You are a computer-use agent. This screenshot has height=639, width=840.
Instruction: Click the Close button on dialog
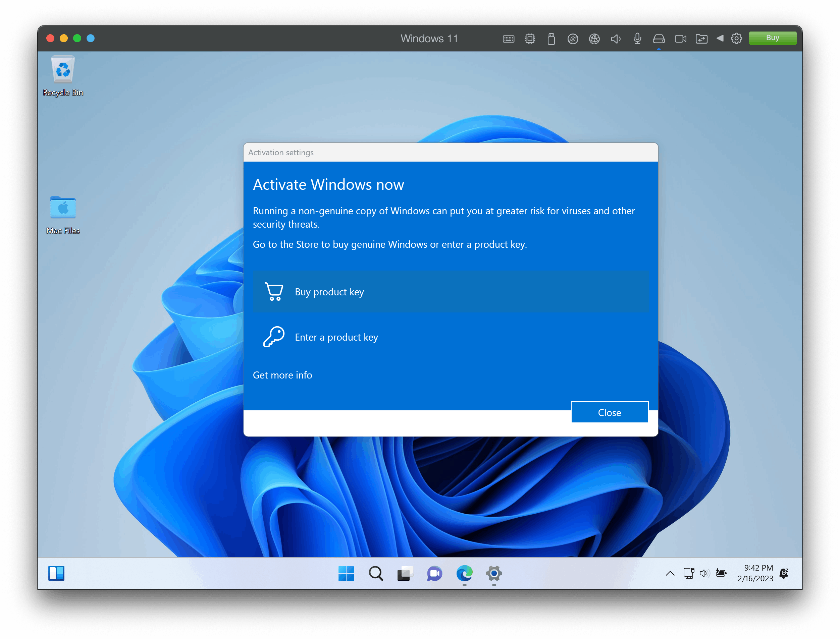click(x=609, y=412)
